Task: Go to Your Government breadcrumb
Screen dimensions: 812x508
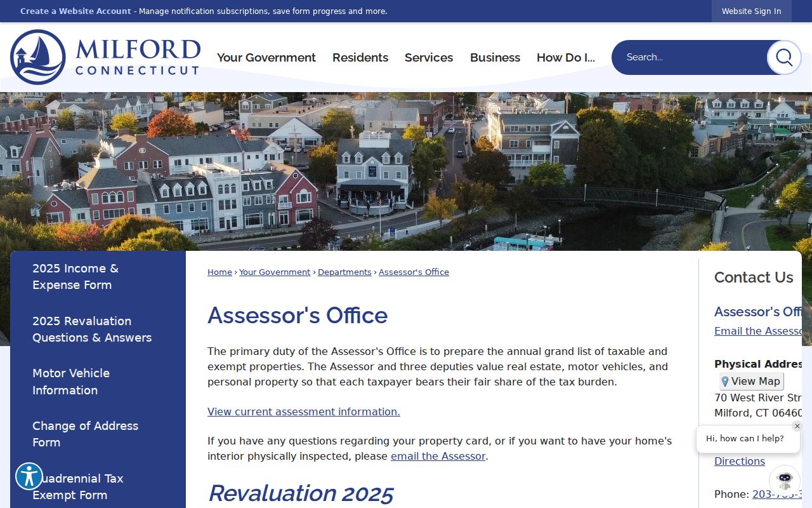Action: point(275,272)
